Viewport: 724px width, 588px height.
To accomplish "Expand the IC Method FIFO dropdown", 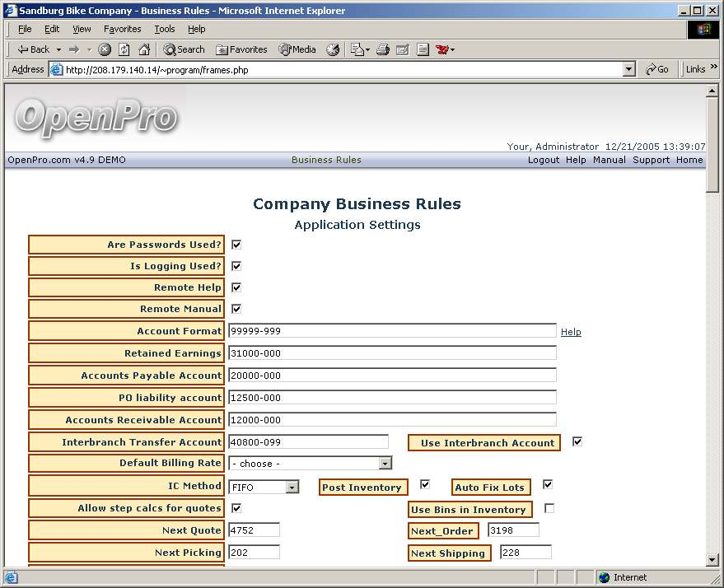I will [x=292, y=488].
